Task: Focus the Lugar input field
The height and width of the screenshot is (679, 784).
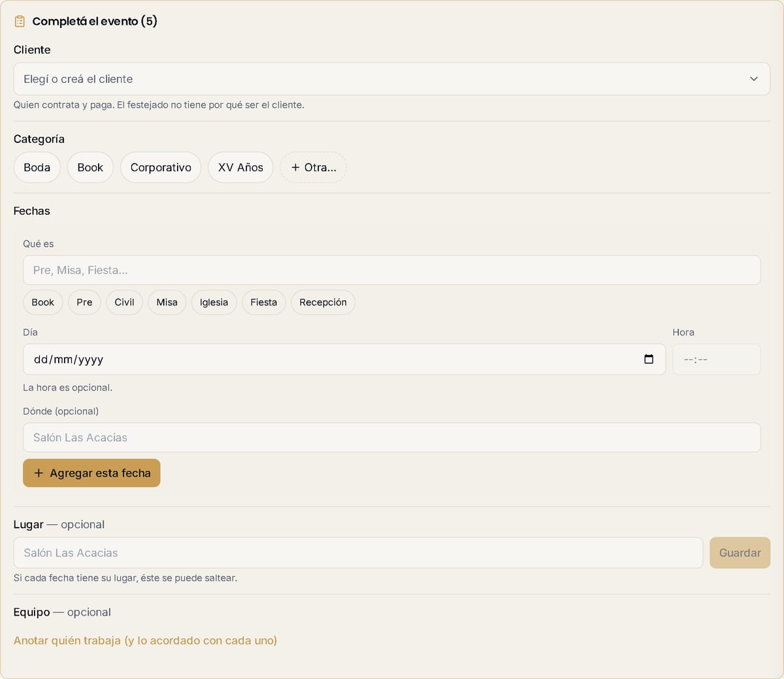Action: click(x=358, y=553)
